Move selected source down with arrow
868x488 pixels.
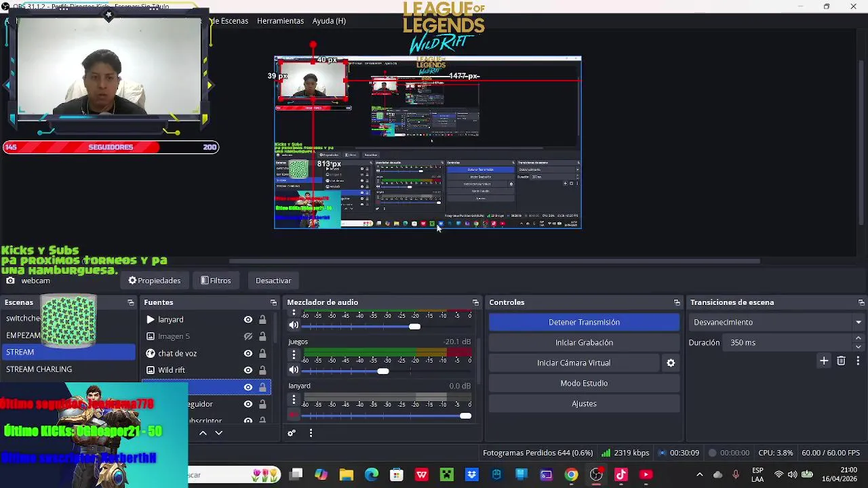tap(219, 432)
